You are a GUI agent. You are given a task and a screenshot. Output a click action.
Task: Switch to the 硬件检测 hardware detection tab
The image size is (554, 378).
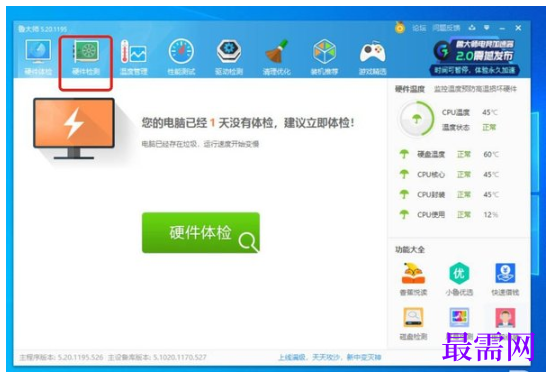(86, 58)
